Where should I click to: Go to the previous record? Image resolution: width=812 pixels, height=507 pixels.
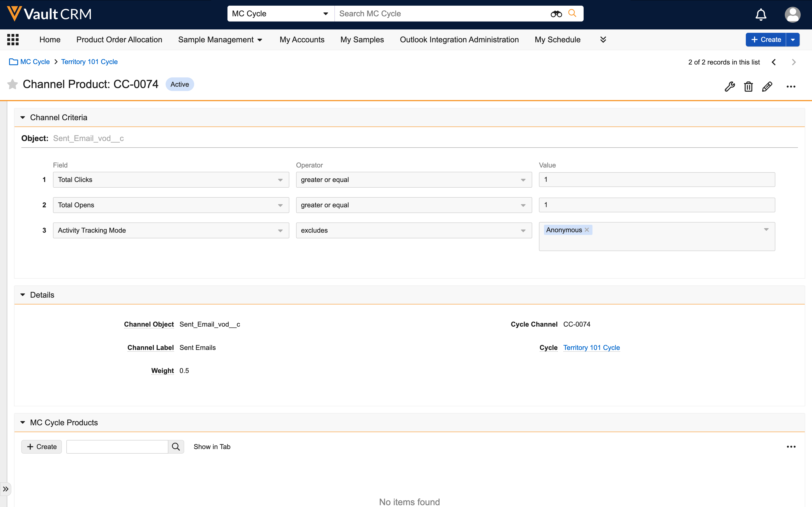click(774, 62)
